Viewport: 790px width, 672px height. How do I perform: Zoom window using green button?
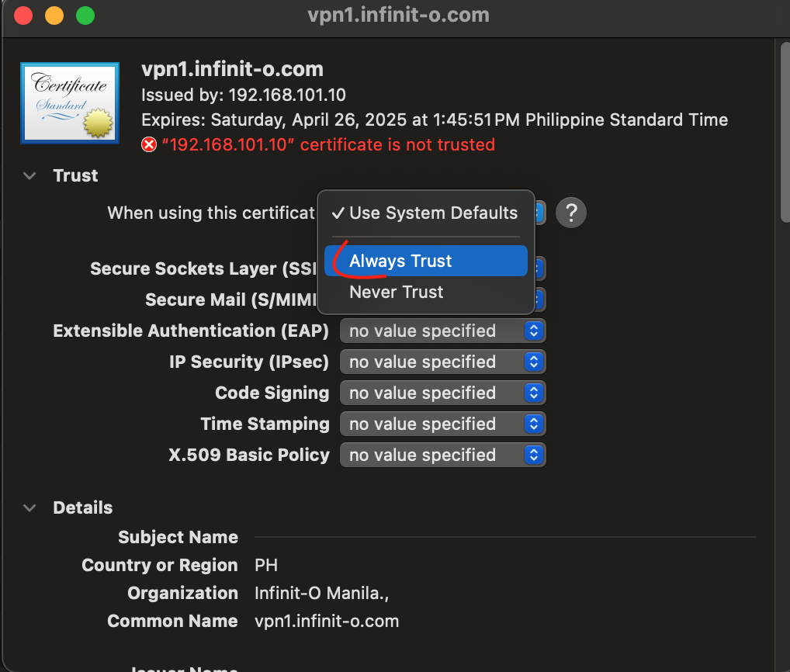point(85,15)
